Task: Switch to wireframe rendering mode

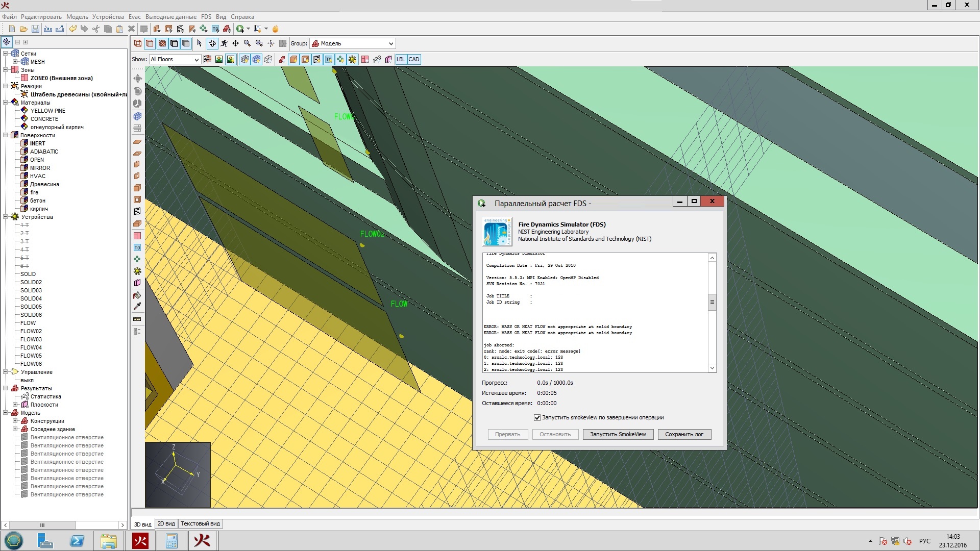Action: 138,43
